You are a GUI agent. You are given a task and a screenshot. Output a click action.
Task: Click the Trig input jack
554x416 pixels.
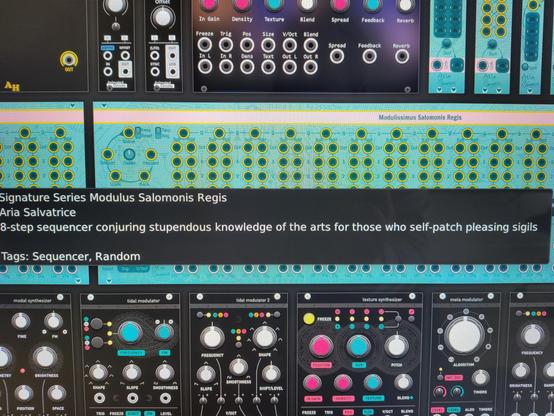pos(226,45)
